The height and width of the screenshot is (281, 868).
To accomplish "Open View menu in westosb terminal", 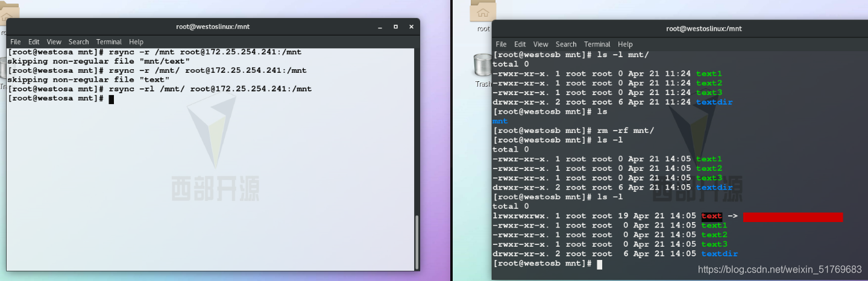I will (x=541, y=44).
